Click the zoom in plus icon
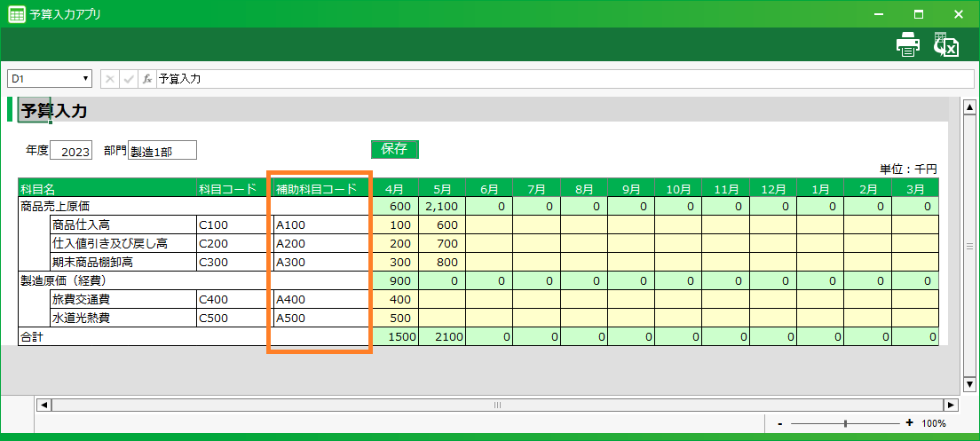The width and height of the screenshot is (980, 441). tap(909, 424)
